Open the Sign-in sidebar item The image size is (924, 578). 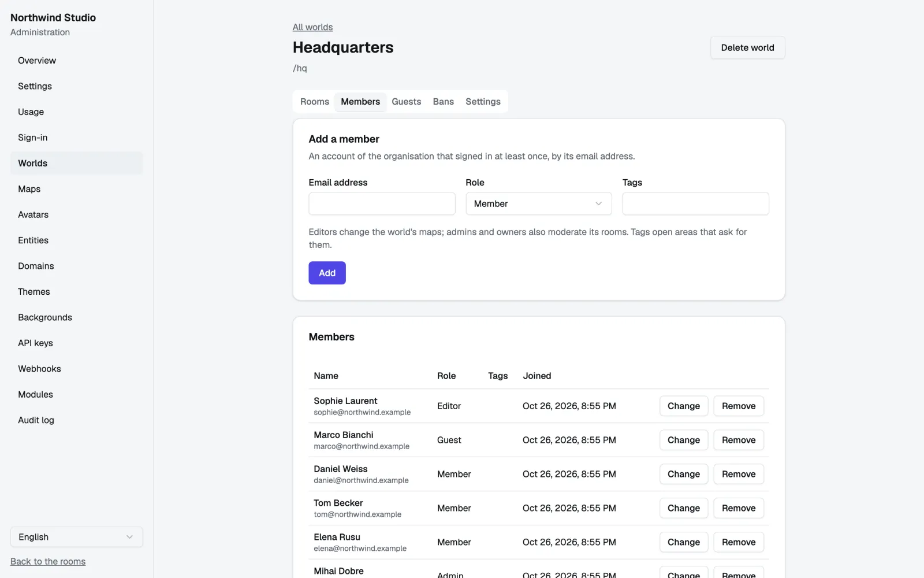tap(76, 138)
